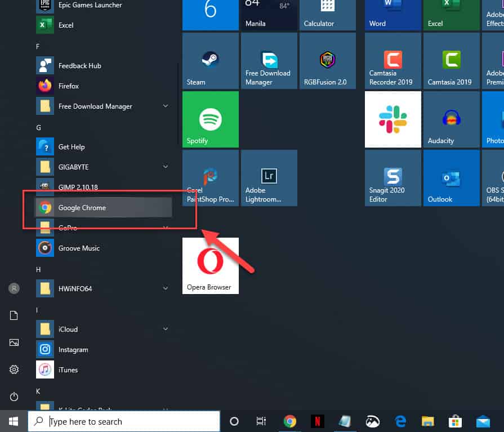The width and height of the screenshot is (504, 432).
Task: Open Feedback Hub app
Action: pos(103,65)
